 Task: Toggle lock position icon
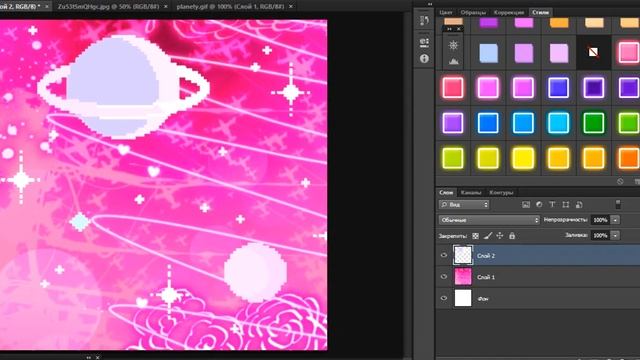500,236
